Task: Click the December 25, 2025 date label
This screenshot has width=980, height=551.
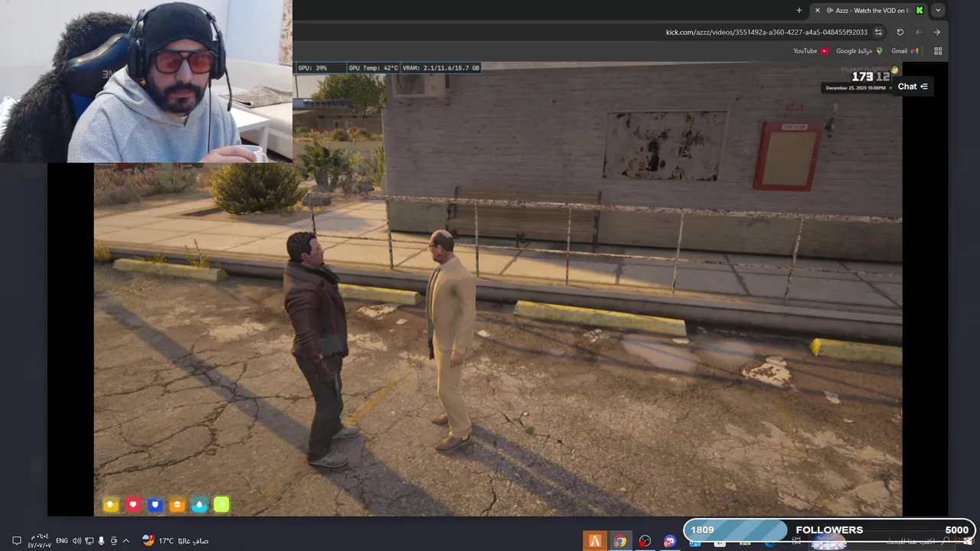Action: coord(854,88)
